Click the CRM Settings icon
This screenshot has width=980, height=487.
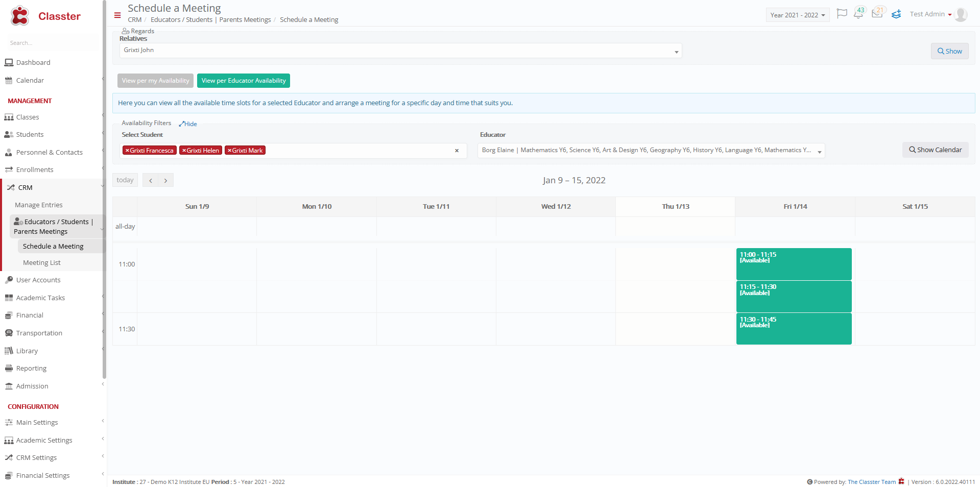[x=9, y=457]
